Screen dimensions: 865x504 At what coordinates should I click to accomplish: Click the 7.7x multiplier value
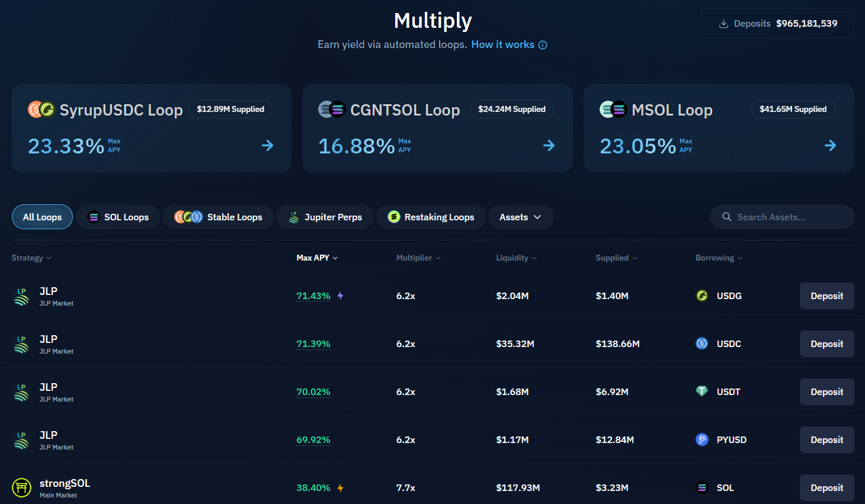tap(406, 488)
